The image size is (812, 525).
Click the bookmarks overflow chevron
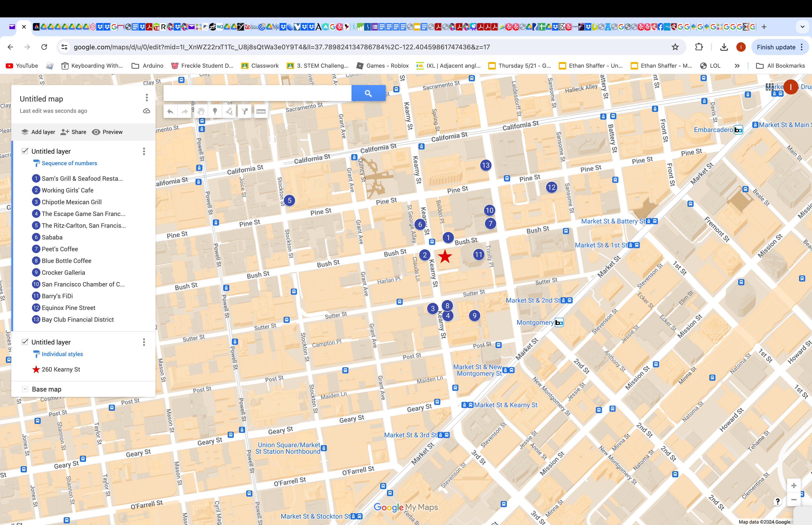(x=737, y=66)
